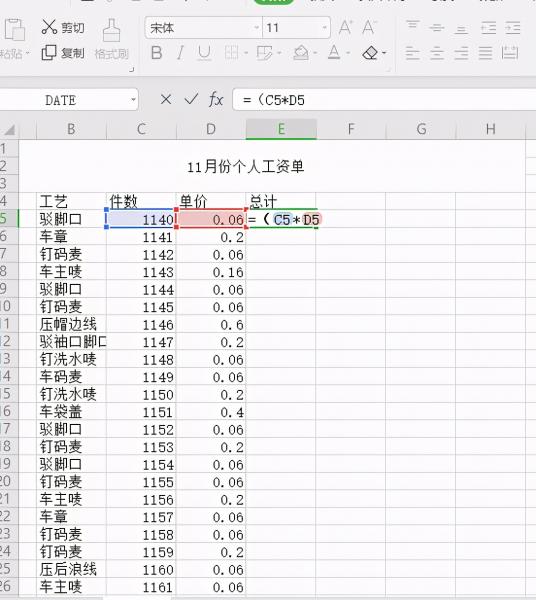Increase font size with larger A icon
Image resolution: width=536 pixels, height=600 pixels.
pyautogui.click(x=345, y=27)
